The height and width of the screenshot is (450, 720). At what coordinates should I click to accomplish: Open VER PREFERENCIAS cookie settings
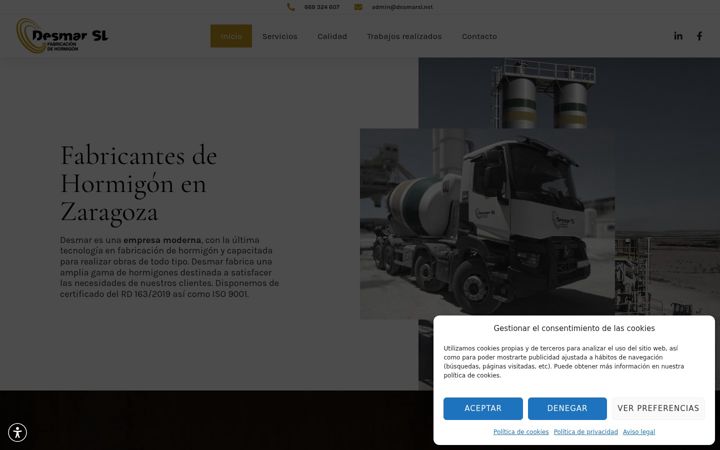(658, 408)
